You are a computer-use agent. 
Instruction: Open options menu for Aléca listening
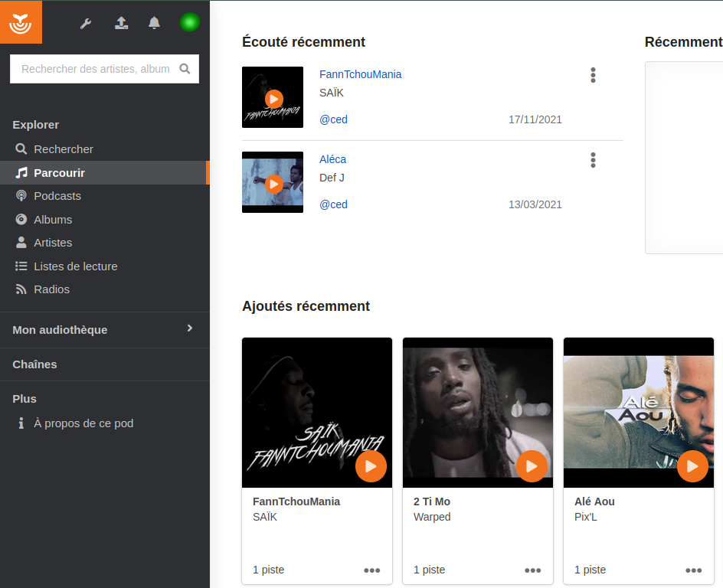593,160
